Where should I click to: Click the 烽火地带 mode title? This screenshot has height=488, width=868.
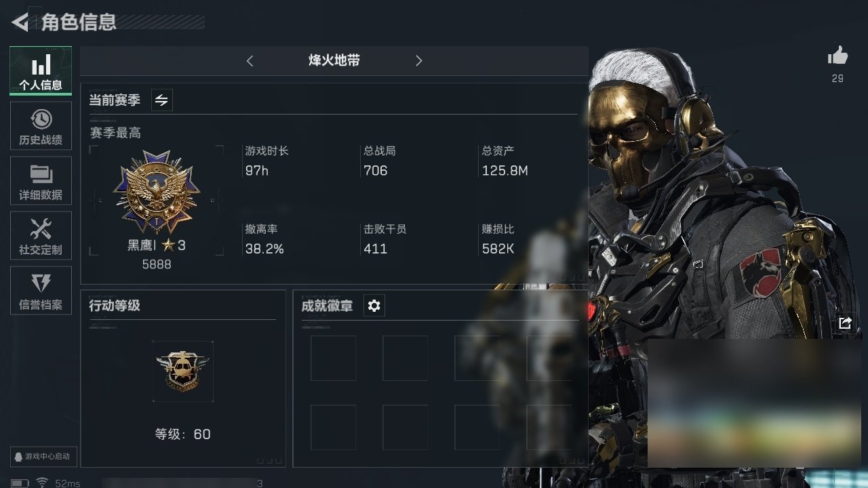tap(334, 60)
